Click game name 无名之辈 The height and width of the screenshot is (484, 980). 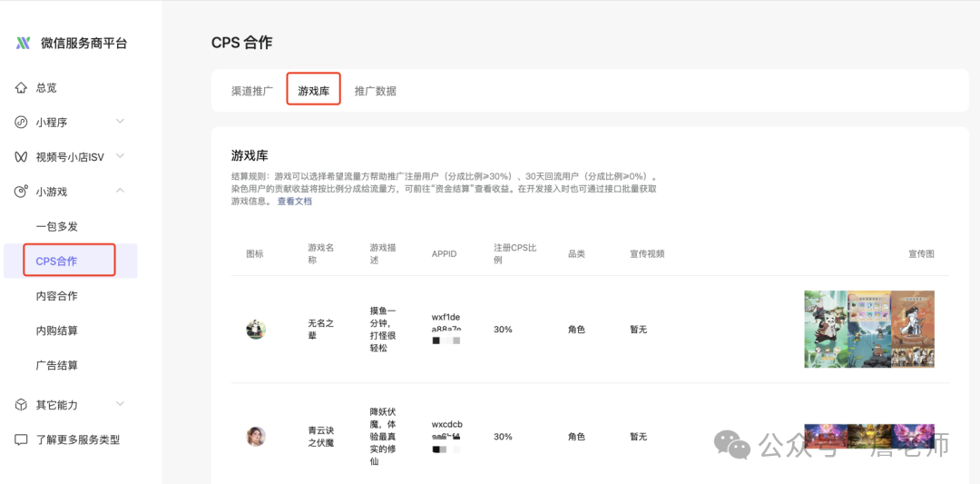[321, 329]
